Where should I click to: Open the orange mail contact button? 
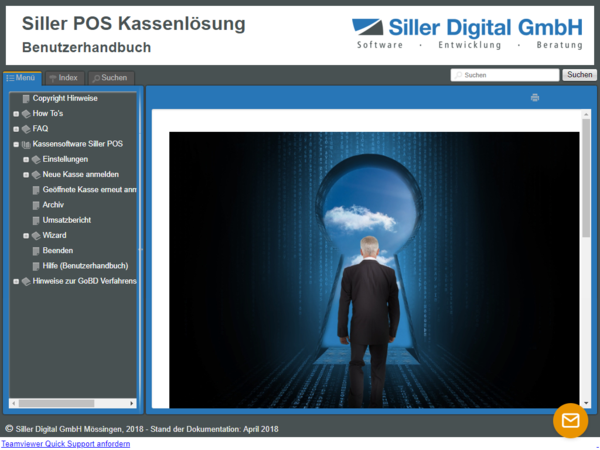pos(570,420)
